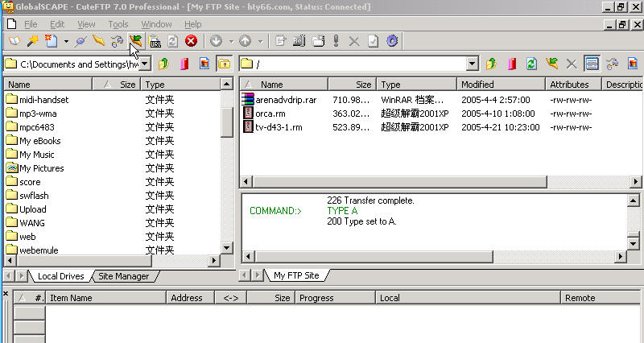Expand the remote path dropdown arrow
644x343 pixels.
pyautogui.click(x=473, y=64)
